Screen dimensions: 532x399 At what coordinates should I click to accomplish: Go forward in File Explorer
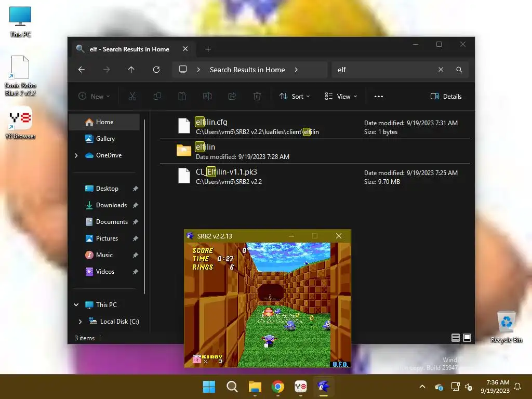coord(107,70)
